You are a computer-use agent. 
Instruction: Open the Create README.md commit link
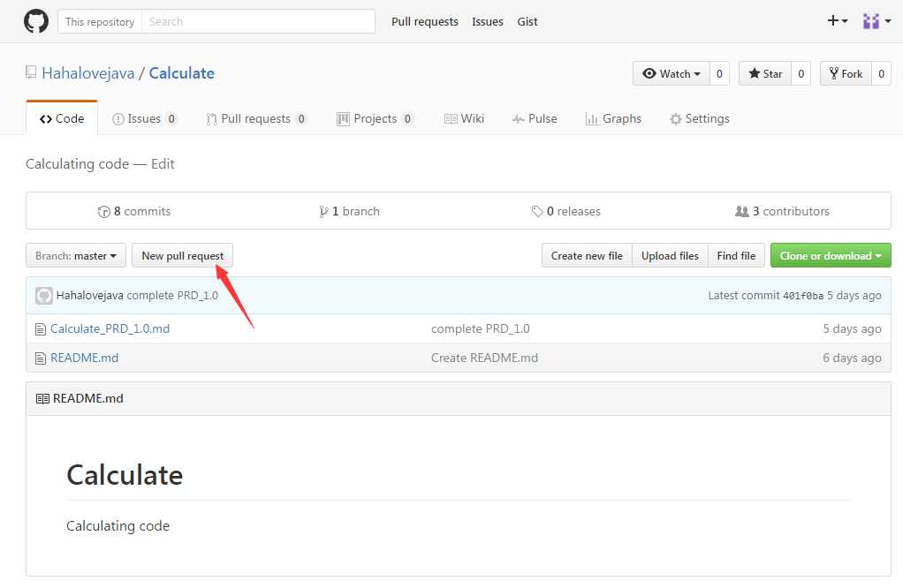[484, 358]
